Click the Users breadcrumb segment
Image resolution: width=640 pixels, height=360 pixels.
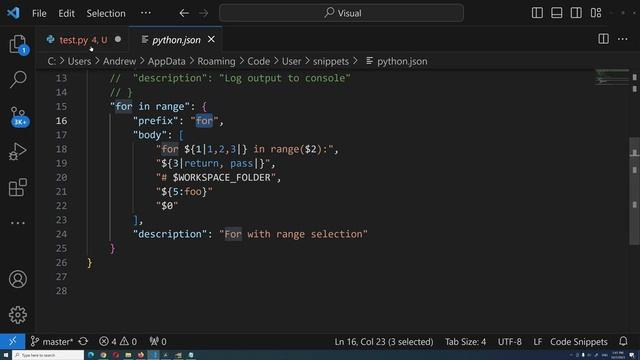click(79, 61)
